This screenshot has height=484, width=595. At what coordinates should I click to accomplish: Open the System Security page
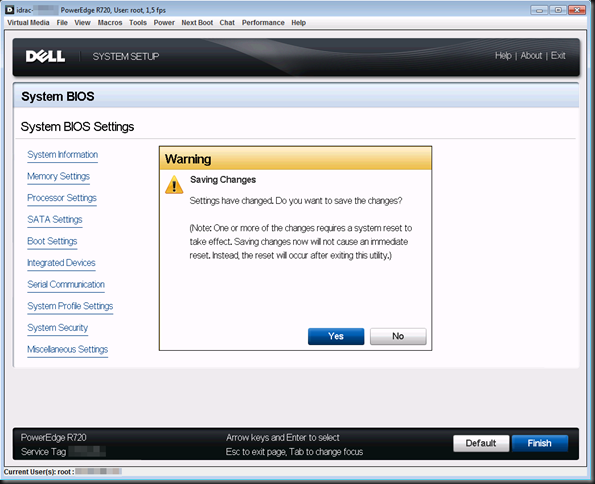(x=57, y=328)
